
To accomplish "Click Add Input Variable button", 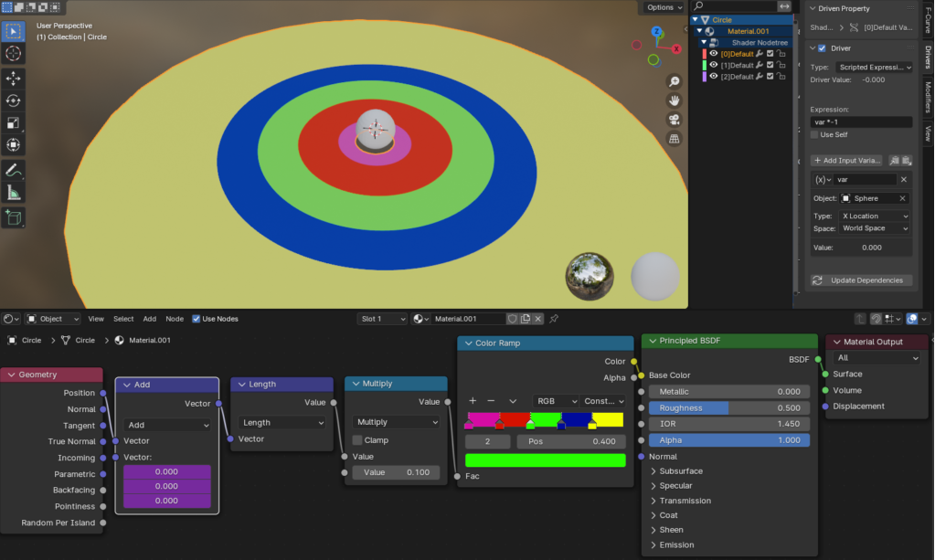I will click(x=846, y=161).
